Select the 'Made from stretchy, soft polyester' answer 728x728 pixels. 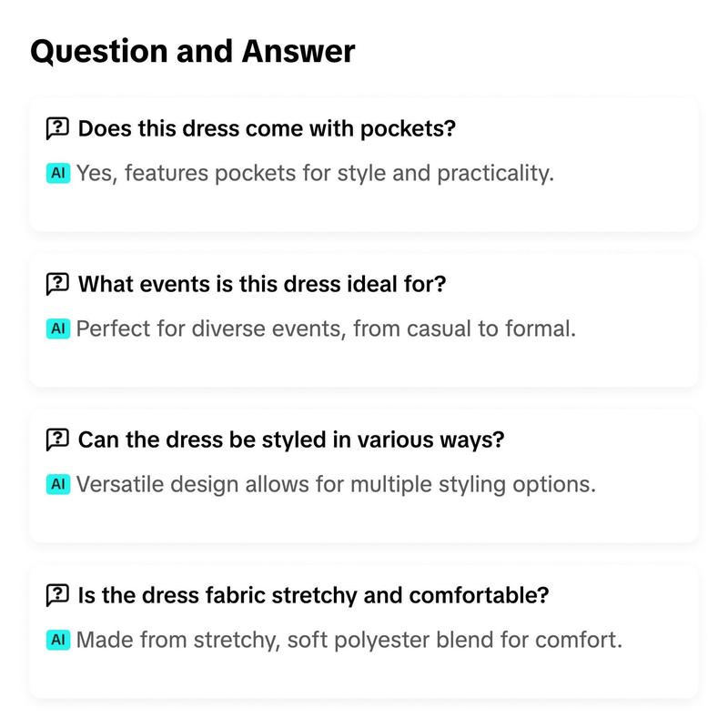[x=349, y=640]
